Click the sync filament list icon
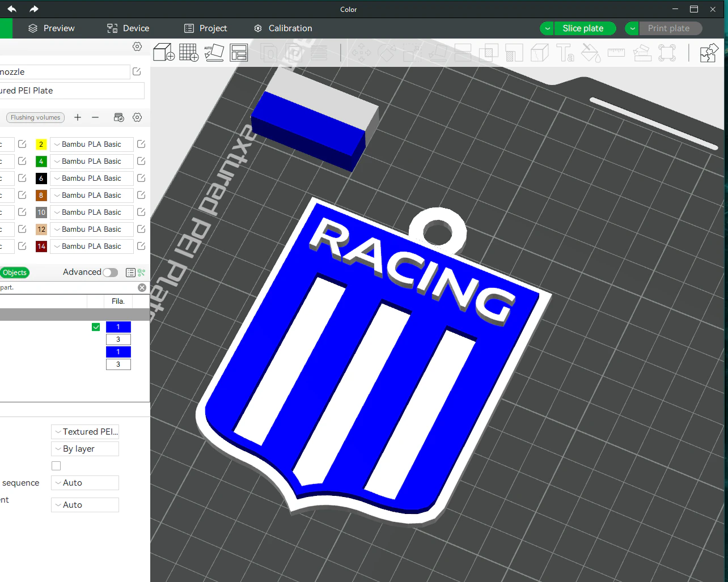The width and height of the screenshot is (728, 582). [x=118, y=117]
